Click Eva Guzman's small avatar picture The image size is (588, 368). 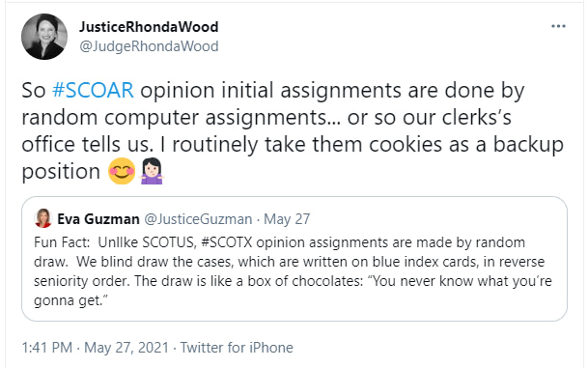[43, 218]
